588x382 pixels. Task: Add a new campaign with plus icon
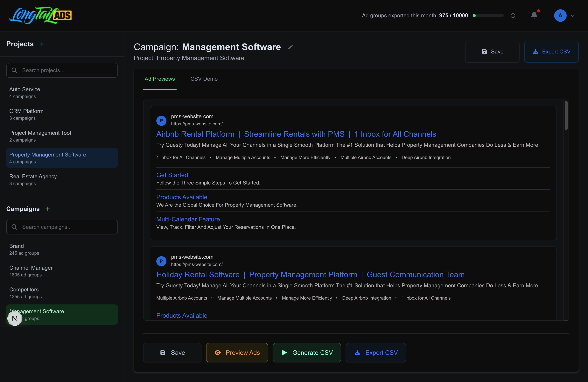48,209
